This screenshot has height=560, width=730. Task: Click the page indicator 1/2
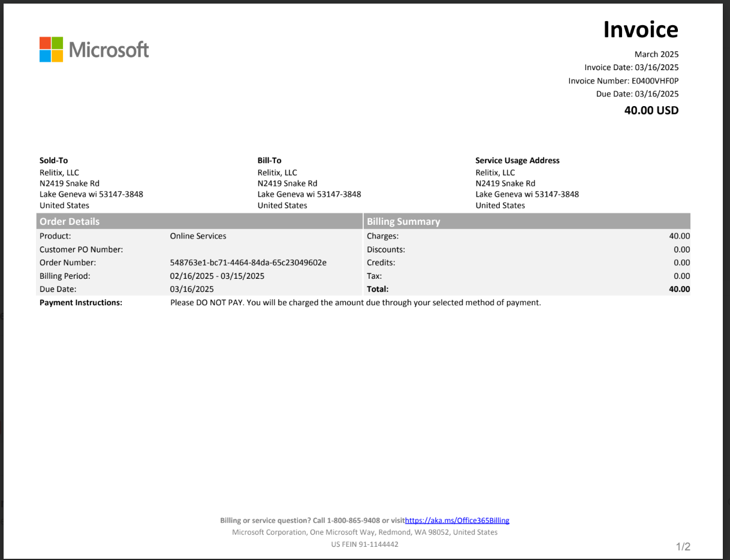(683, 547)
